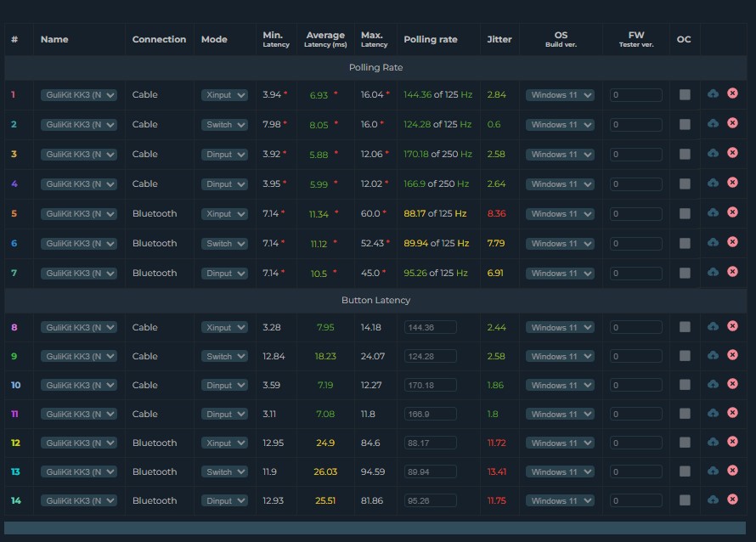Delete row 12 with red X icon
This screenshot has height=542, width=756.
click(732, 442)
